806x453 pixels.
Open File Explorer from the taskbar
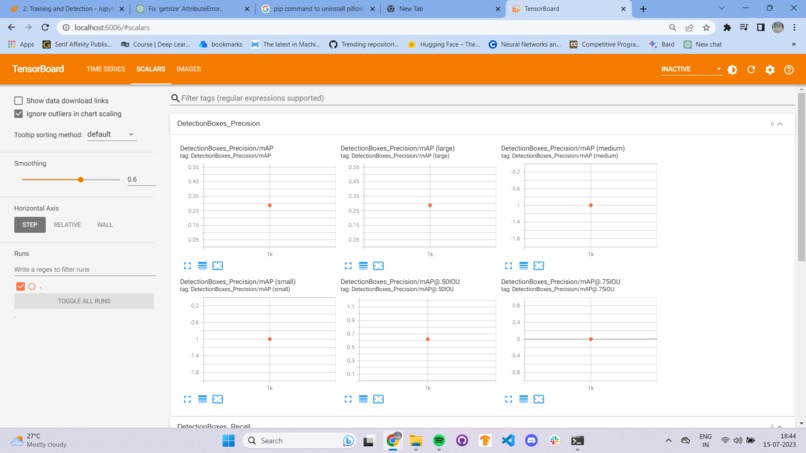coord(415,441)
